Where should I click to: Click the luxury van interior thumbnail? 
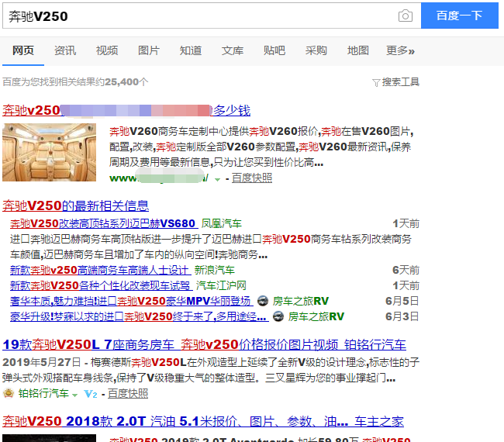coord(49,152)
